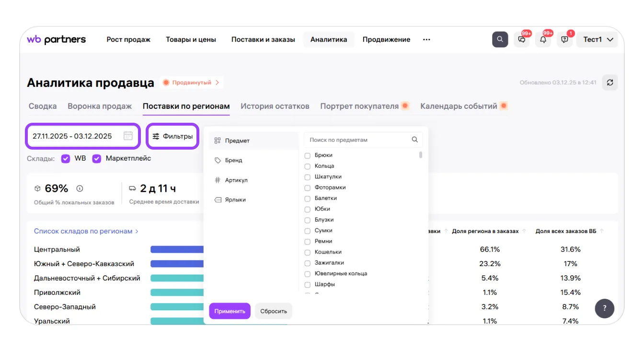Viewport: 644px width, 351px height.
Task: Click the Применить button
Action: 230,311
